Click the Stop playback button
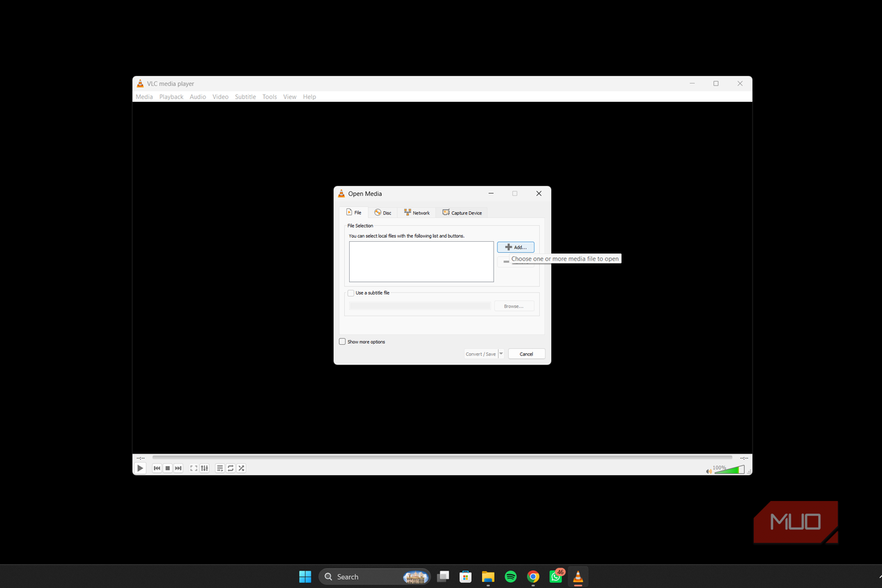The image size is (882, 588). point(167,468)
